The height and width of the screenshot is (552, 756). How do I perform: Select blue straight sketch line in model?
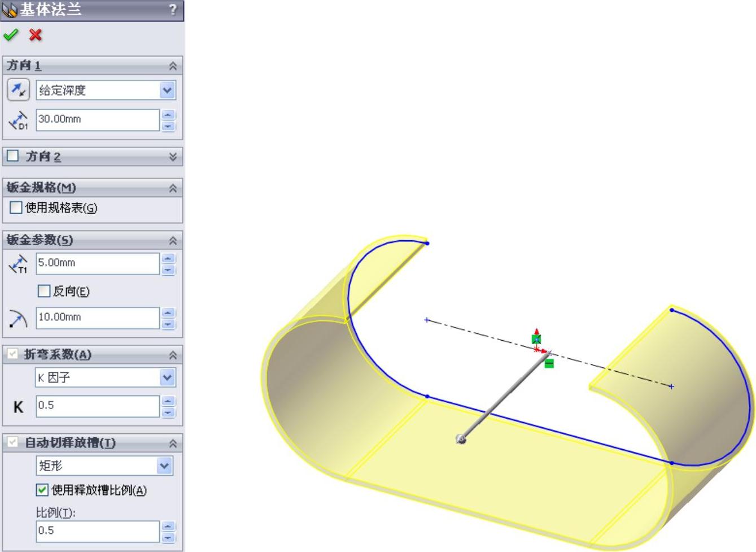click(x=549, y=429)
